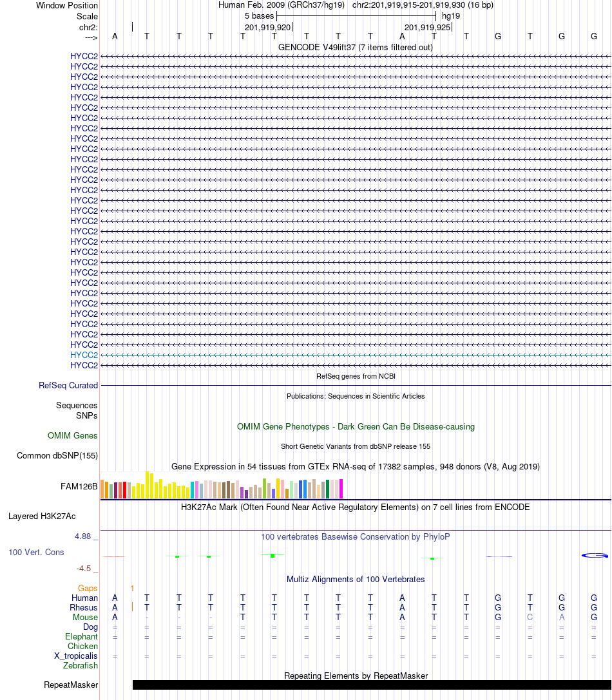Click the -4.5 lower conservation scale value
Screen dimensions: 612x700
(84, 568)
